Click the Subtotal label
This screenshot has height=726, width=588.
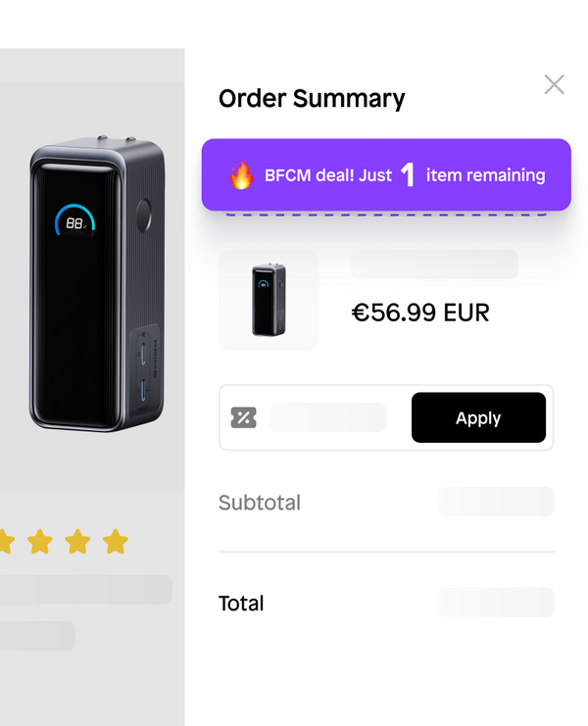click(260, 503)
